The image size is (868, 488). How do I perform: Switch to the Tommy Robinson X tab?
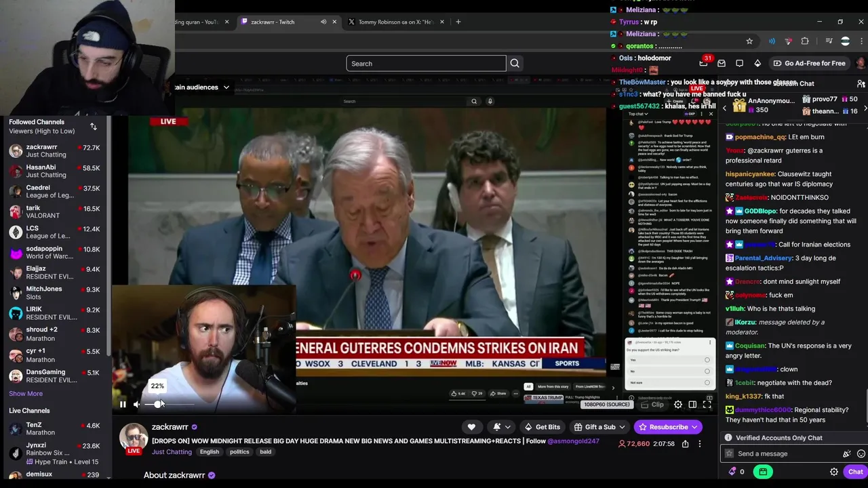coord(395,22)
